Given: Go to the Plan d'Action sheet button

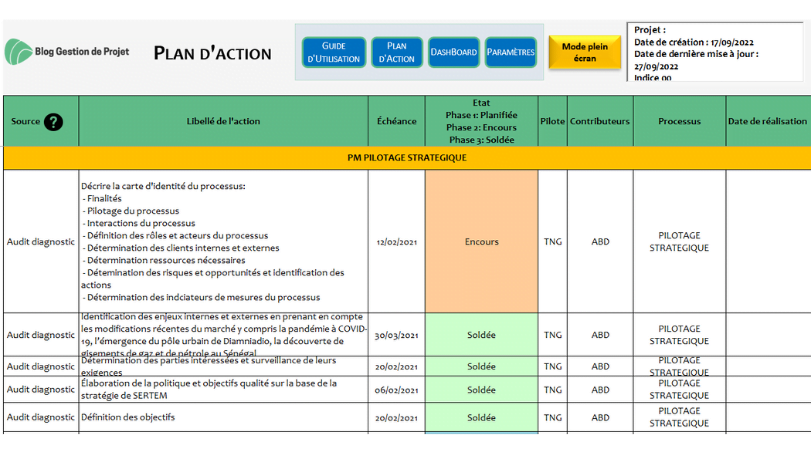Looking at the screenshot, I should click(x=397, y=52).
